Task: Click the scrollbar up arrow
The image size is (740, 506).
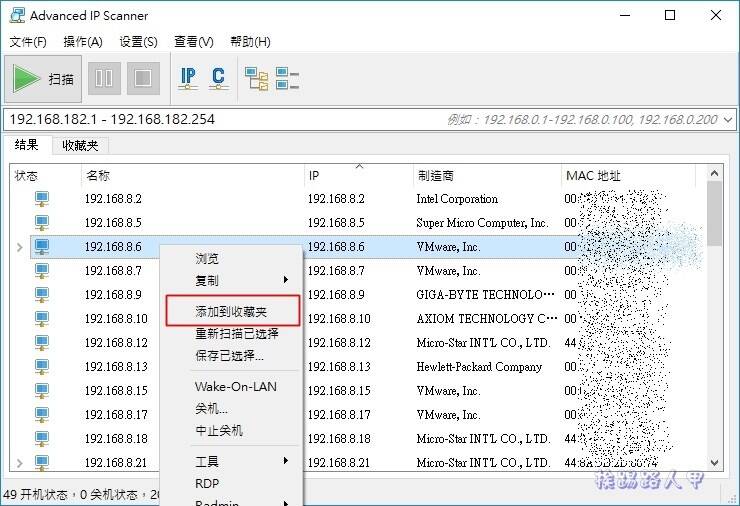Action: click(715, 173)
